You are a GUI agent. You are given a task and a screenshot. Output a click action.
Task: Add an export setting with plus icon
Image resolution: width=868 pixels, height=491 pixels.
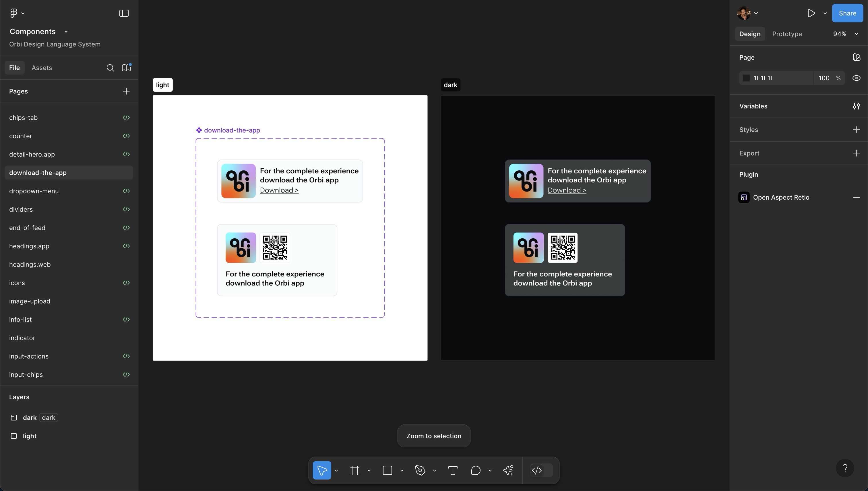pos(857,153)
